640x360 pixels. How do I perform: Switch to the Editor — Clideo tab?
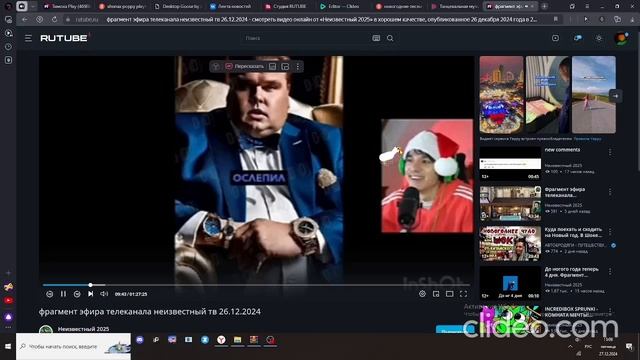tap(343, 7)
